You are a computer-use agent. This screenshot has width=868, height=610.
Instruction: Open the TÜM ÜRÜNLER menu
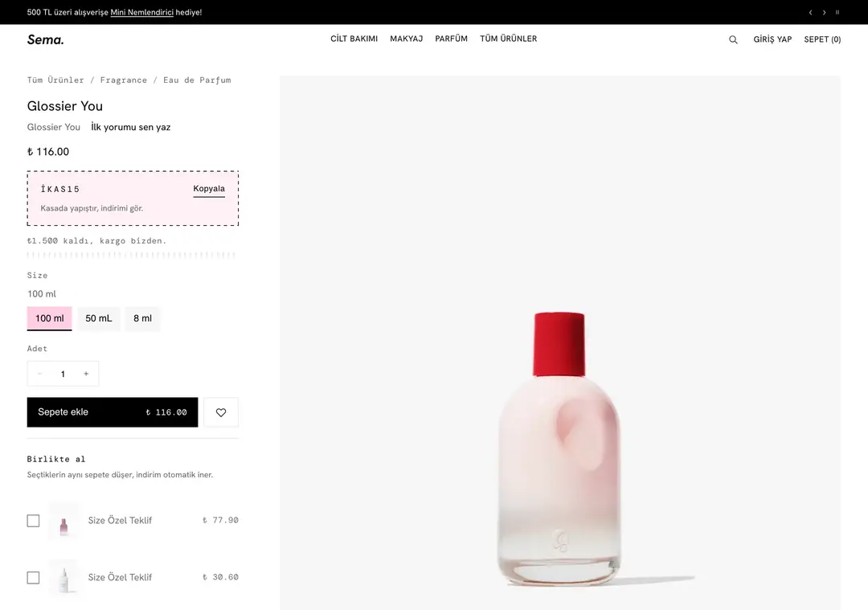(508, 39)
